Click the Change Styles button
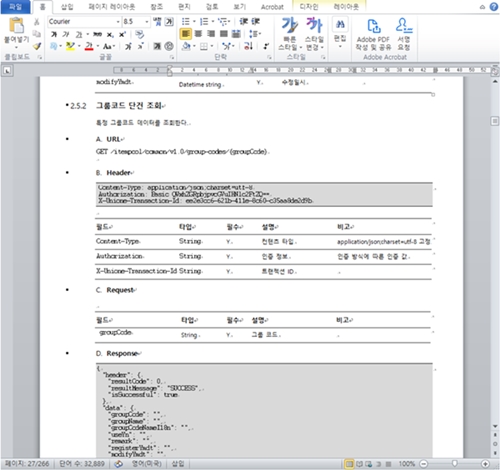Viewport: 500px width, 470px height. [x=314, y=33]
